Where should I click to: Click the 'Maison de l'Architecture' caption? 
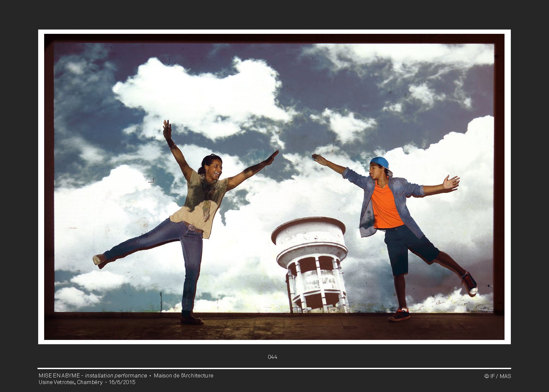tap(183, 375)
